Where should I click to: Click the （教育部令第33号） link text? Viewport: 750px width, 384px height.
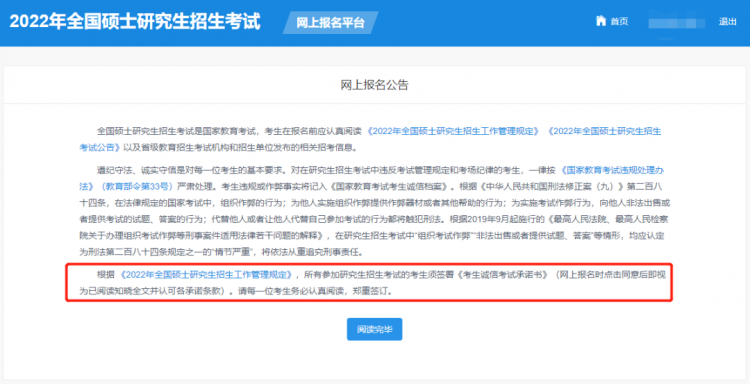[136, 186]
